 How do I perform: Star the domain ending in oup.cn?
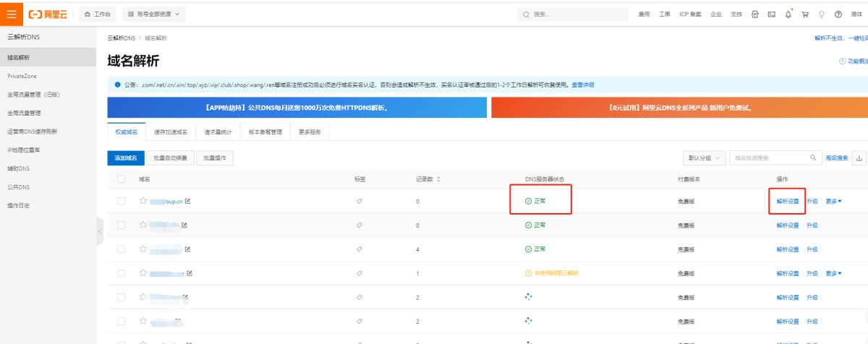[143, 201]
